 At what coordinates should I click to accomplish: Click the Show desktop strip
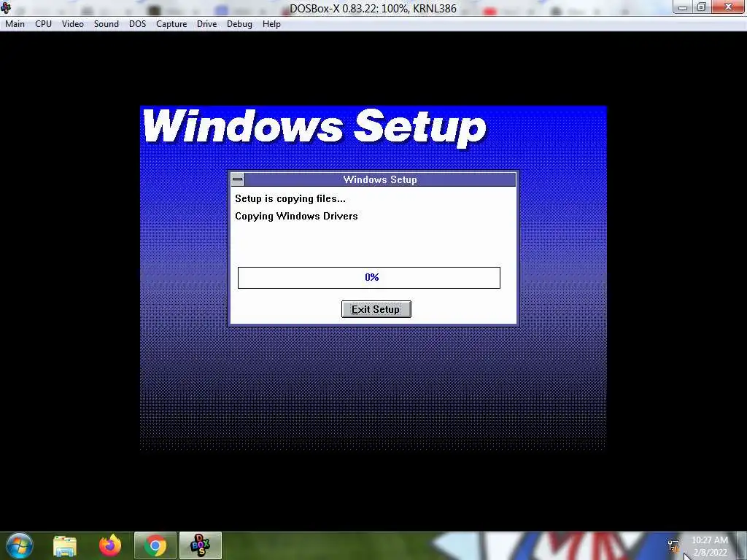(x=742, y=545)
